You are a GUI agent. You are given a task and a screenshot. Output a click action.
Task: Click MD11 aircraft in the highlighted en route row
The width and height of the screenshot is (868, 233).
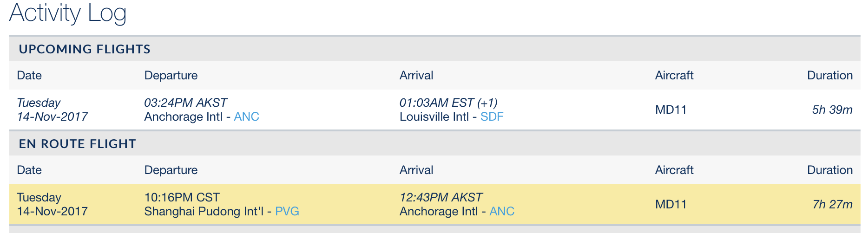click(671, 204)
